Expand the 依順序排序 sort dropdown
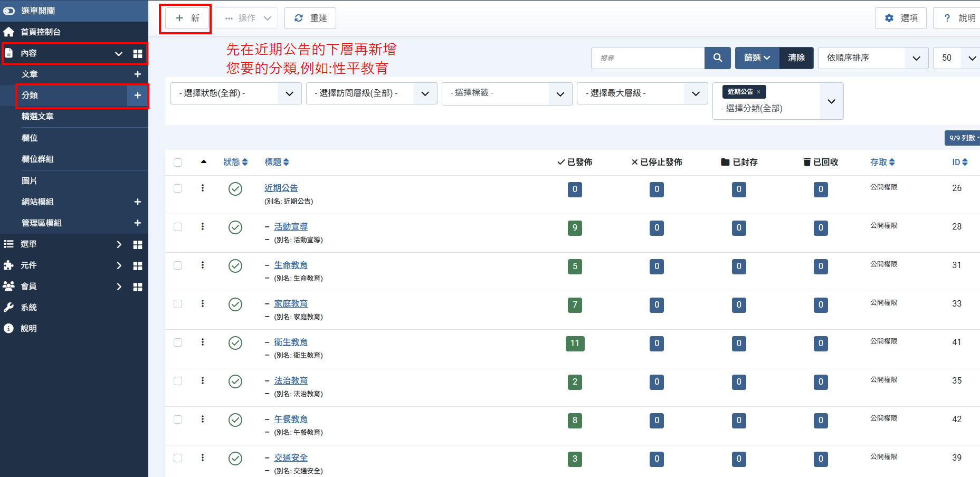 [873, 58]
